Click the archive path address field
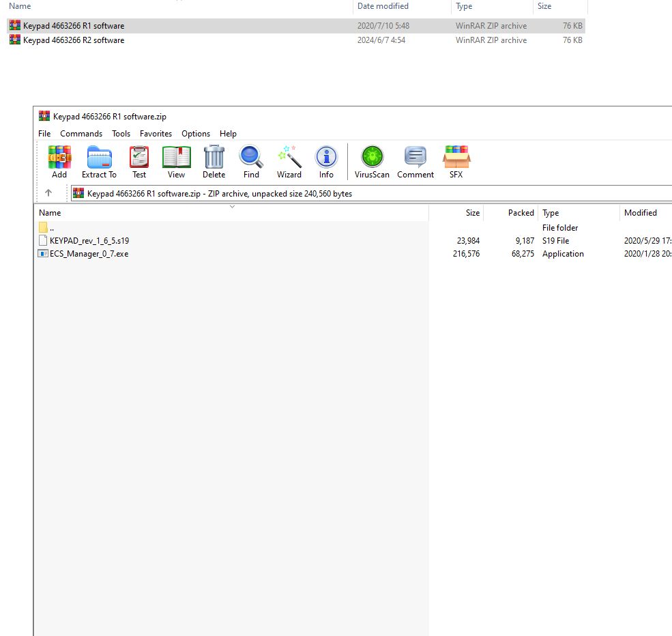Image resolution: width=672 pixels, height=636 pixels. [372, 193]
